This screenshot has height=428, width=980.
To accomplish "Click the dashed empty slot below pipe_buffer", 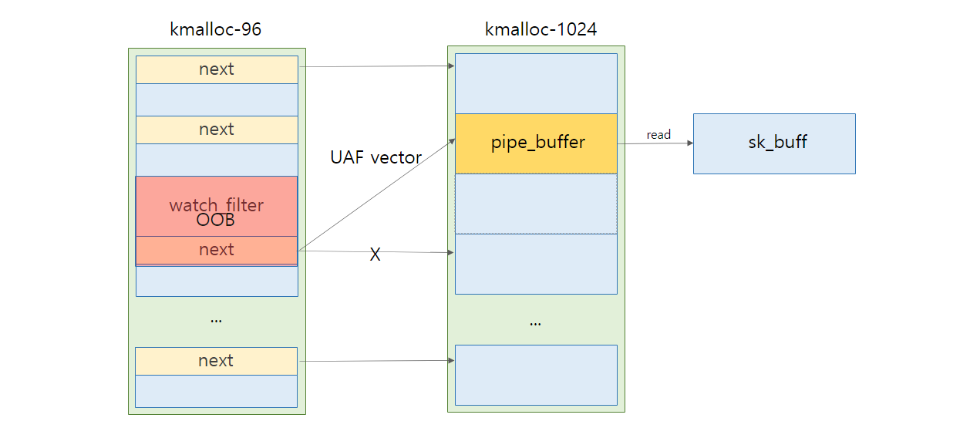I will tap(537, 204).
